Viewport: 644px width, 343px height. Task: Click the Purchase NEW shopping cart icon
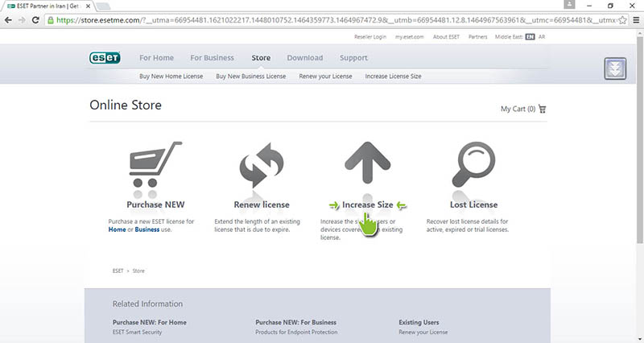(155, 164)
